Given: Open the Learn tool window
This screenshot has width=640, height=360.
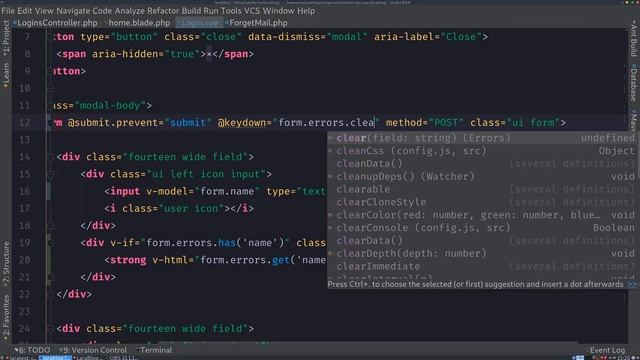Looking at the screenshot, I should pyautogui.click(x=6, y=75).
